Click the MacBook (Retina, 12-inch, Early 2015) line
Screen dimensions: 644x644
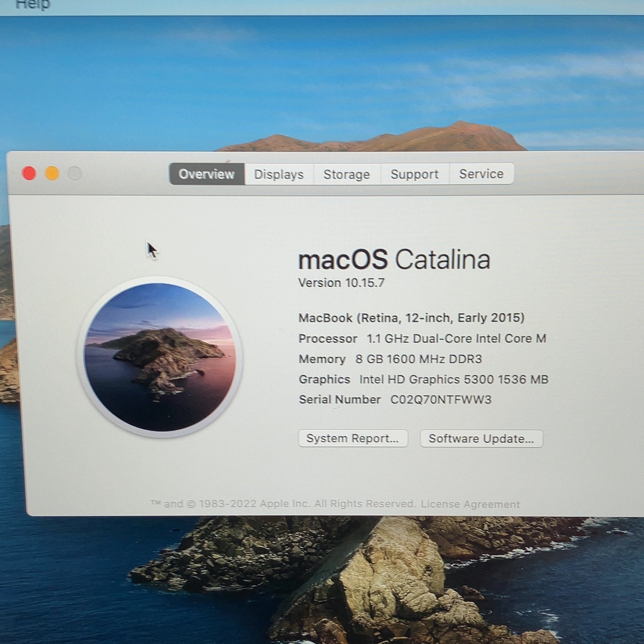point(411,318)
